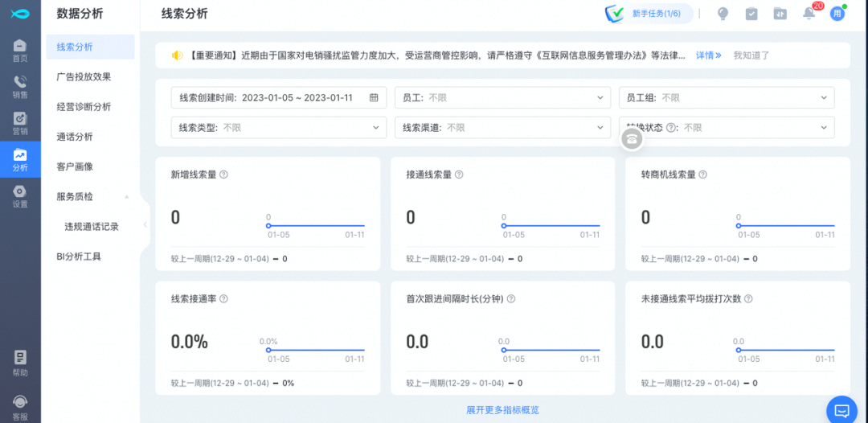Open 详情 link in notice
This screenshot has width=868, height=423.
click(709, 55)
